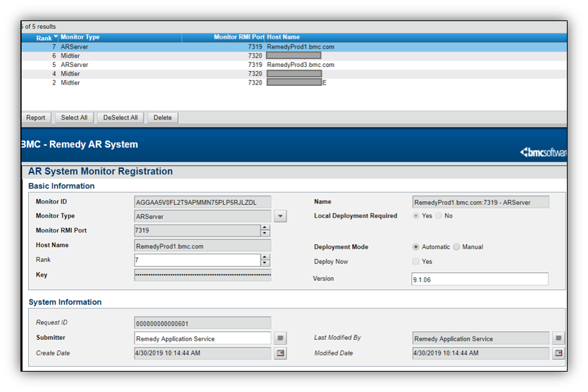Click the Monitor RMI Port field
The width and height of the screenshot is (588, 392).
197,230
